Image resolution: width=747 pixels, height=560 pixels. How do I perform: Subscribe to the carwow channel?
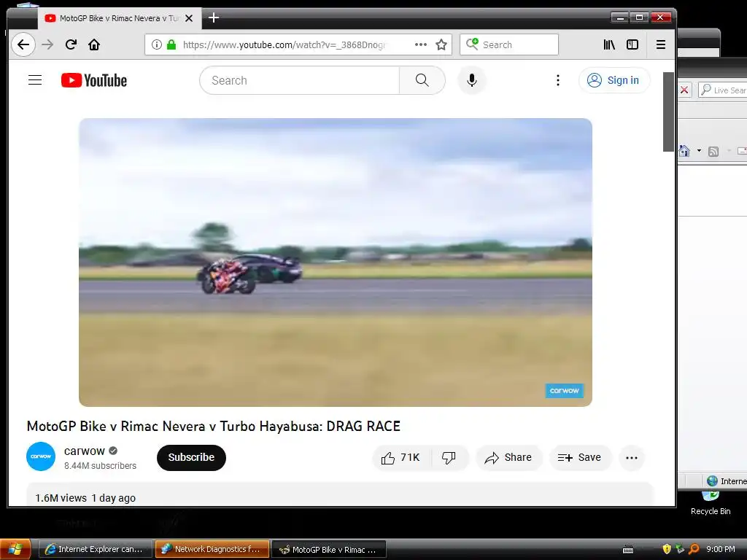coord(191,458)
